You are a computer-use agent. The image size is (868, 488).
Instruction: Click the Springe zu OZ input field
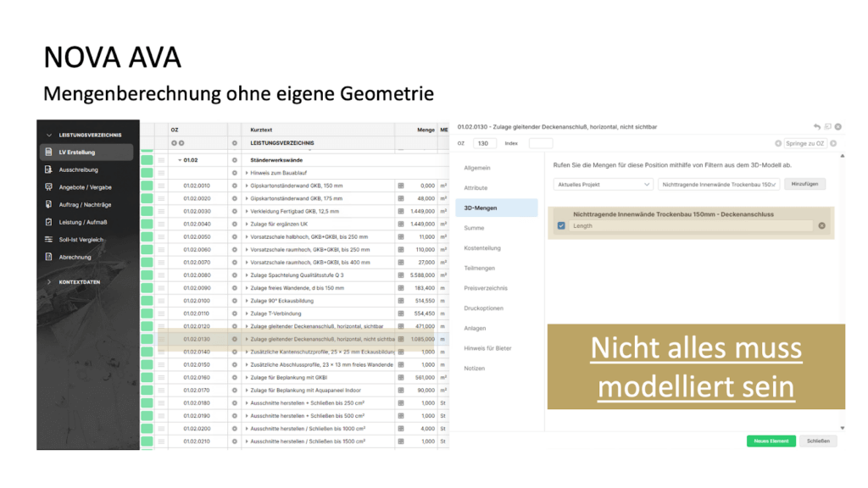[x=804, y=143]
